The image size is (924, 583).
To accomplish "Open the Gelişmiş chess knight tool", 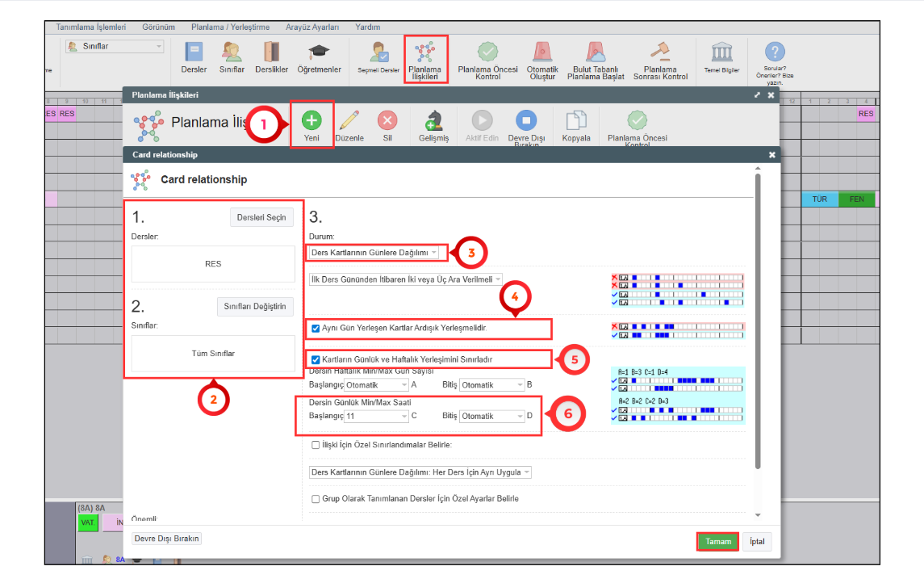I will pyautogui.click(x=433, y=121).
